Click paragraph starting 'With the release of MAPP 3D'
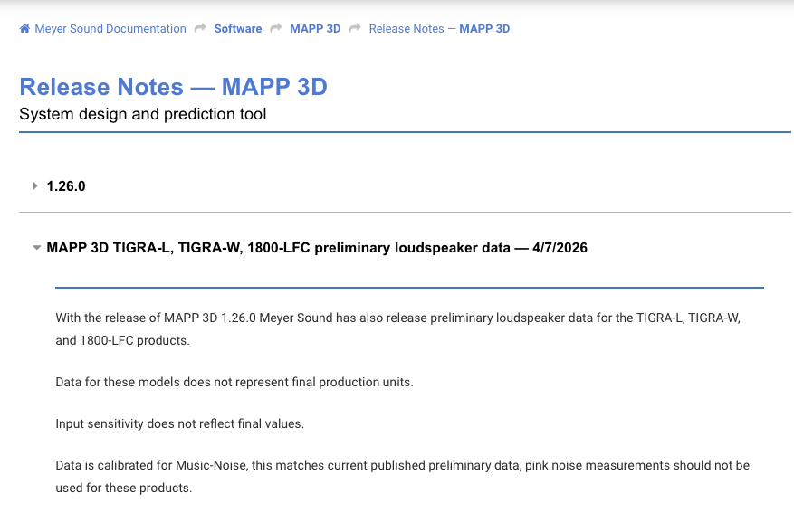This screenshot has width=794, height=532. pyautogui.click(x=398, y=329)
